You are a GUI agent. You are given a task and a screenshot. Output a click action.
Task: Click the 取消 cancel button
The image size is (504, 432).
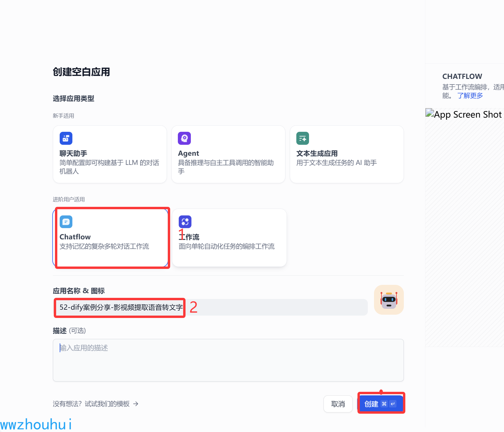tap(338, 404)
